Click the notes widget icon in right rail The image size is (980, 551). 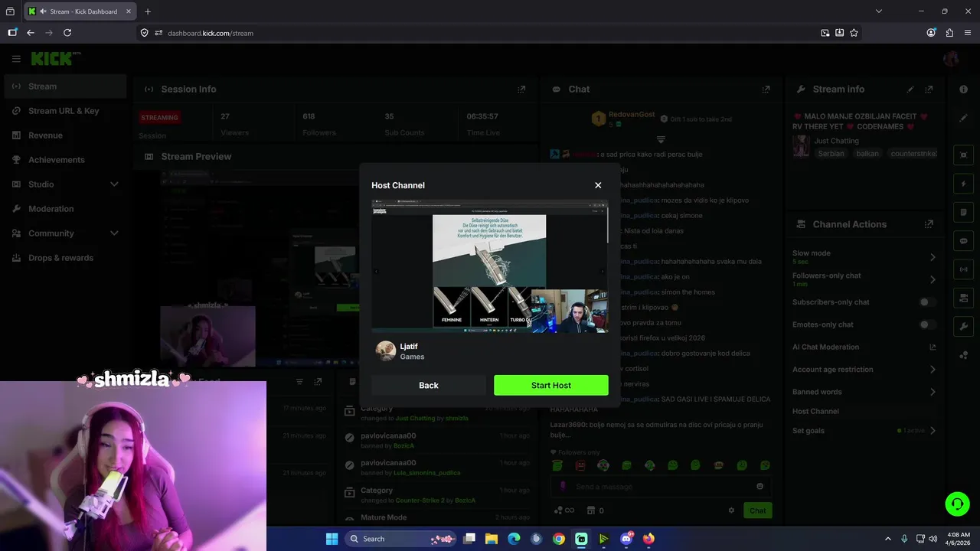[x=963, y=212]
